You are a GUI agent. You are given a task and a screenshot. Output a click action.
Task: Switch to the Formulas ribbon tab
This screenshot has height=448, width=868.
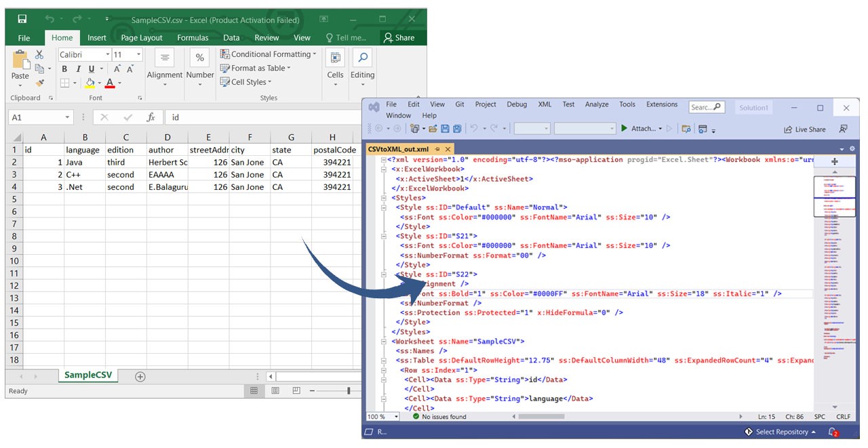pyautogui.click(x=193, y=37)
